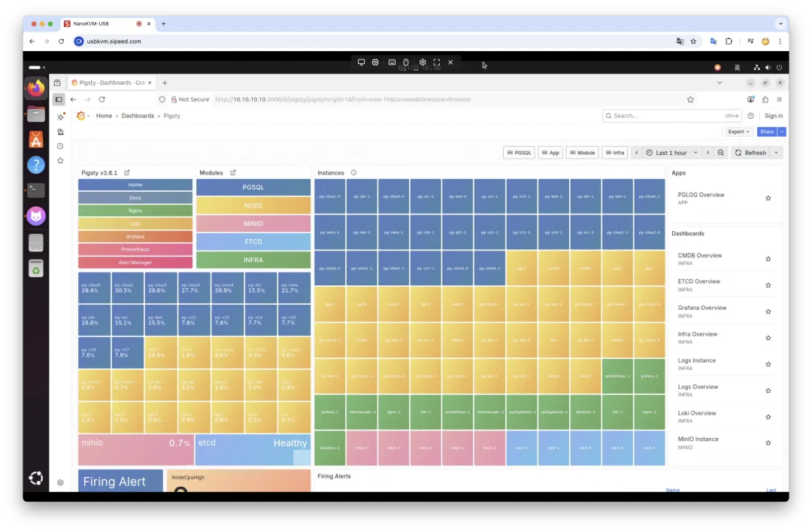
Task: Open the PGSQL dashboards dropdown
Action: tap(519, 153)
